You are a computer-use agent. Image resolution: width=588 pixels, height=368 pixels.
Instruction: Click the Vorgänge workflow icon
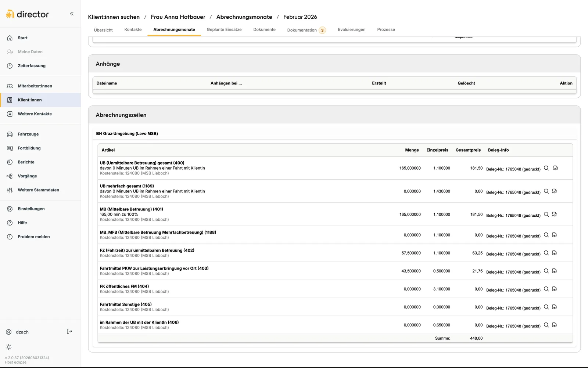coord(10,176)
